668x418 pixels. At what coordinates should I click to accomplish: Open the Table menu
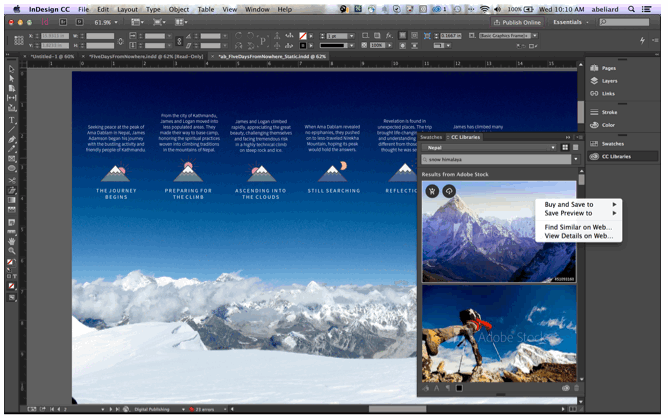(x=206, y=9)
